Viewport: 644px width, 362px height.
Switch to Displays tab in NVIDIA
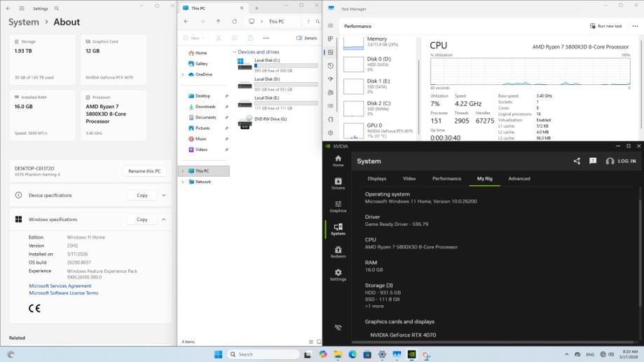(x=377, y=178)
